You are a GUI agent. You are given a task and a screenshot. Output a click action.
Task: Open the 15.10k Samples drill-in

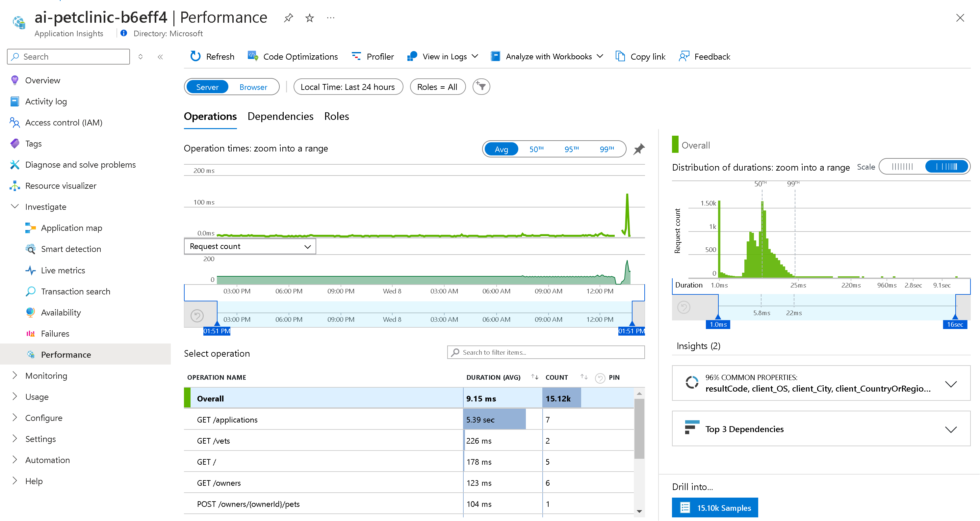coord(715,508)
